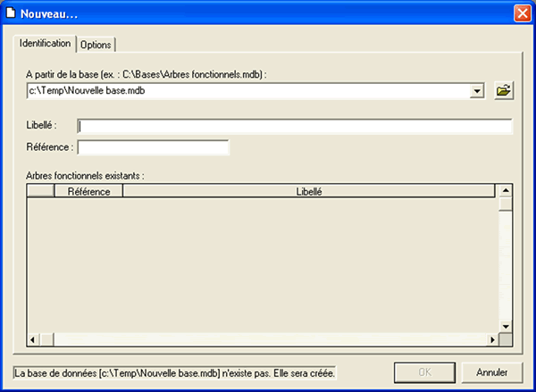This screenshot has height=392, width=536.
Task: Click the list's scroll left arrow
Action: (33, 339)
